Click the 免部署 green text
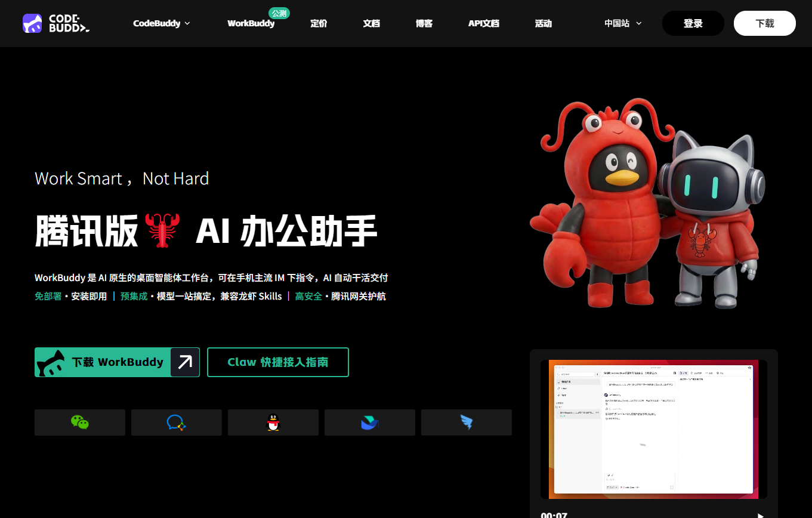Viewport: 812px width, 518px height. coord(48,296)
